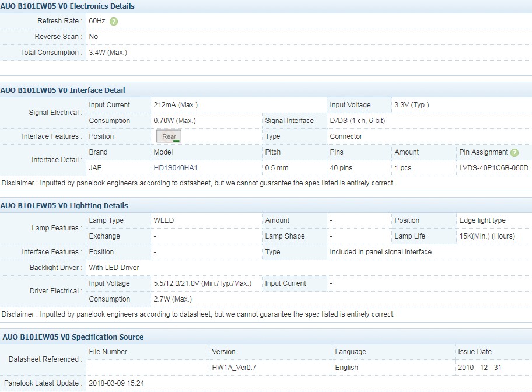Click the "LVDS (1 ch, 6-bit)" signal interface value
The height and width of the screenshot is (392, 532).
357,121
